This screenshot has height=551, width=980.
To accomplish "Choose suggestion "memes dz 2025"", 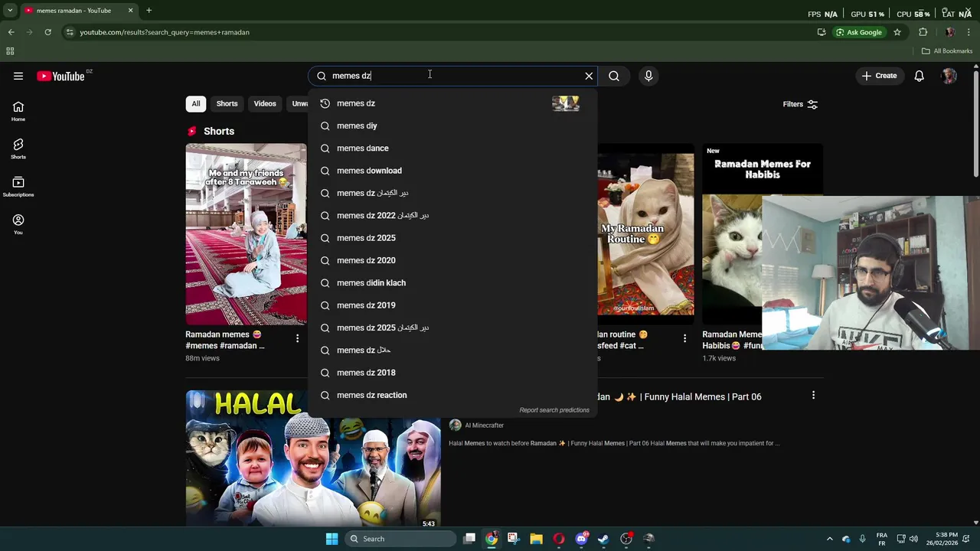I will (452, 238).
